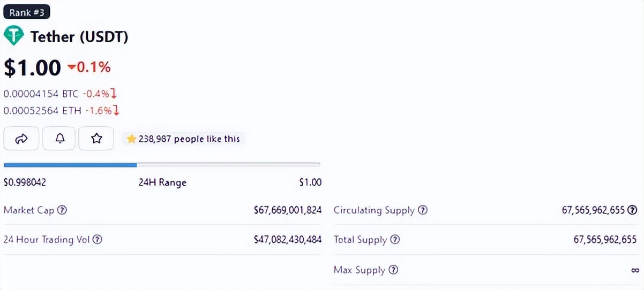Click the Tether logo icon
The width and height of the screenshot is (644, 290).
14,36
